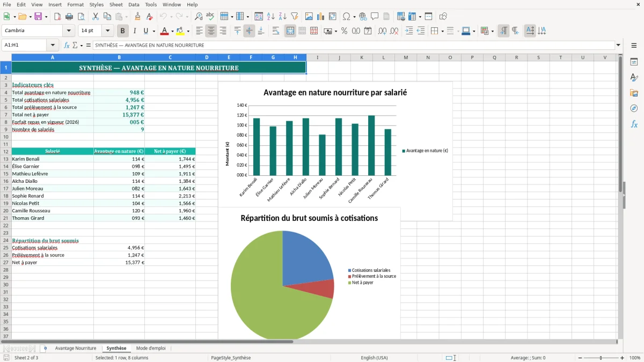Open the Highlighting Color dropdown arrow
This screenshot has height=362, width=644.
tap(188, 31)
